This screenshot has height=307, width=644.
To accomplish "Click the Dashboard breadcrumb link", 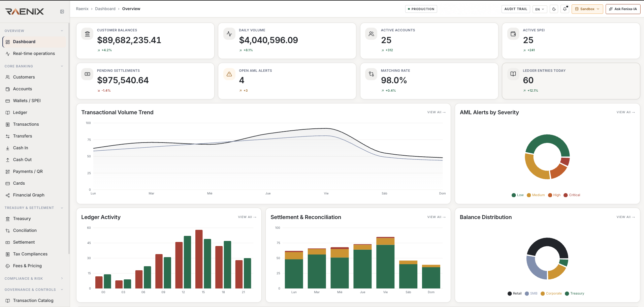I will coord(105,9).
